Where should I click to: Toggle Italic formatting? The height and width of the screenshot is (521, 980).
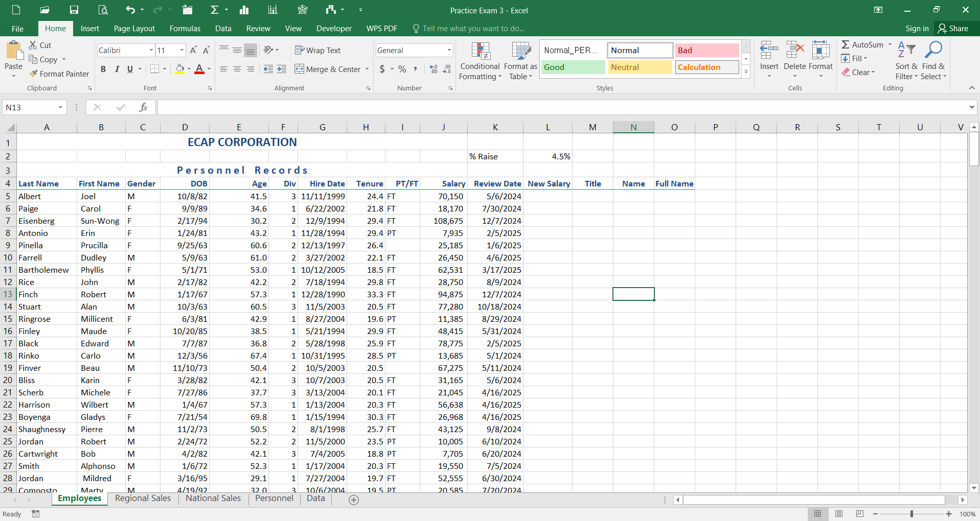click(x=117, y=69)
